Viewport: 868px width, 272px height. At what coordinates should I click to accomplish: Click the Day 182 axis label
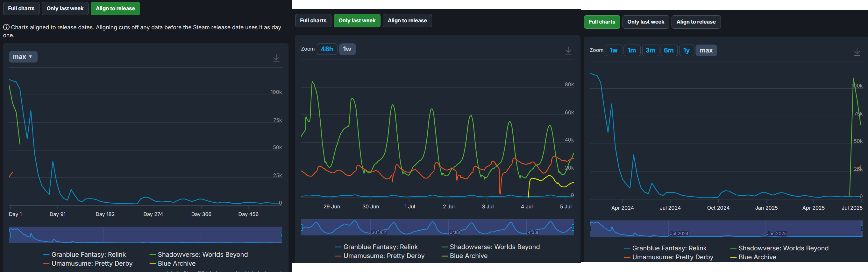(x=105, y=214)
